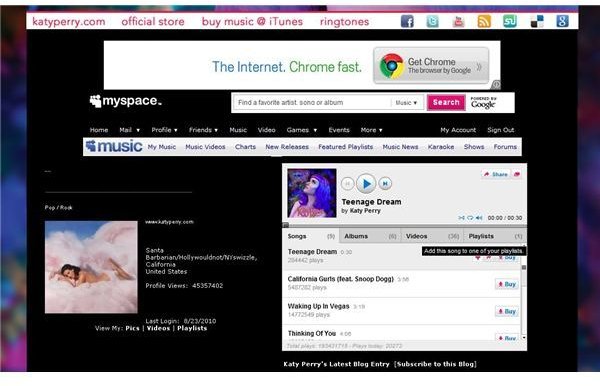The image size is (600, 386).
Task: Open the Videos link under View My
Action: [158, 328]
